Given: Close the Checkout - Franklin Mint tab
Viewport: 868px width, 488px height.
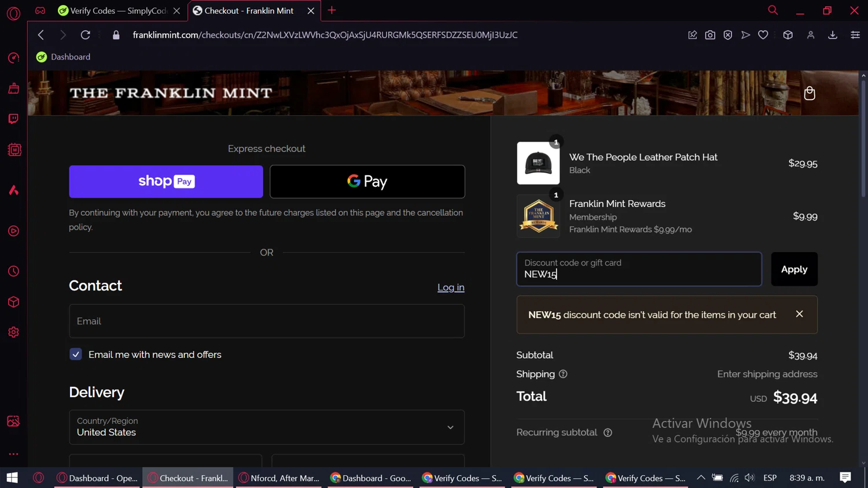Looking at the screenshot, I should (x=311, y=10).
